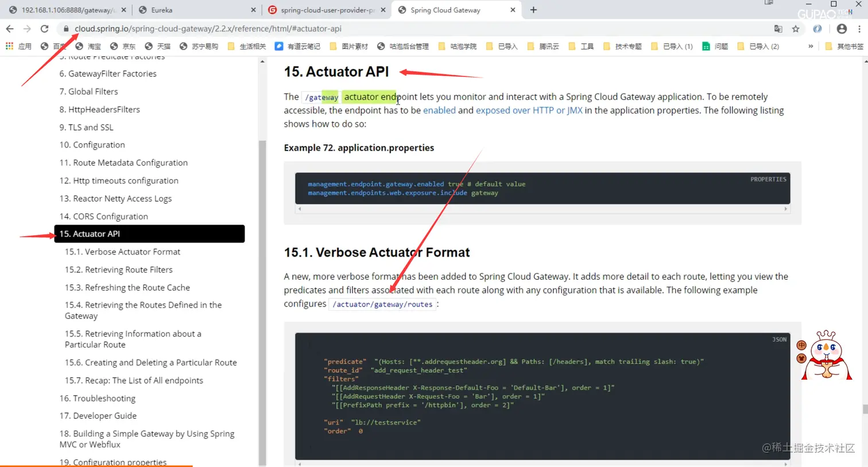Reload the current page
This screenshot has width=868, height=467.
(44, 29)
